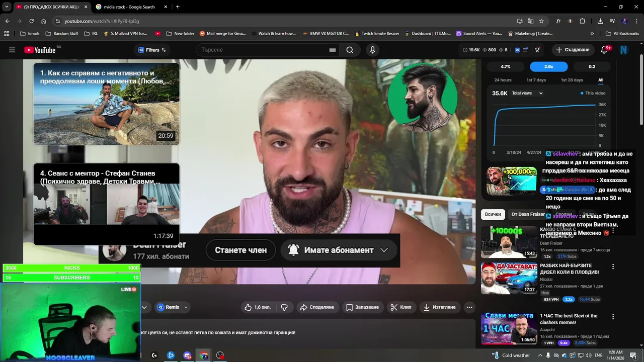Select the All time range tab
Viewport: 644px width, 362px height.
pyautogui.click(x=601, y=80)
